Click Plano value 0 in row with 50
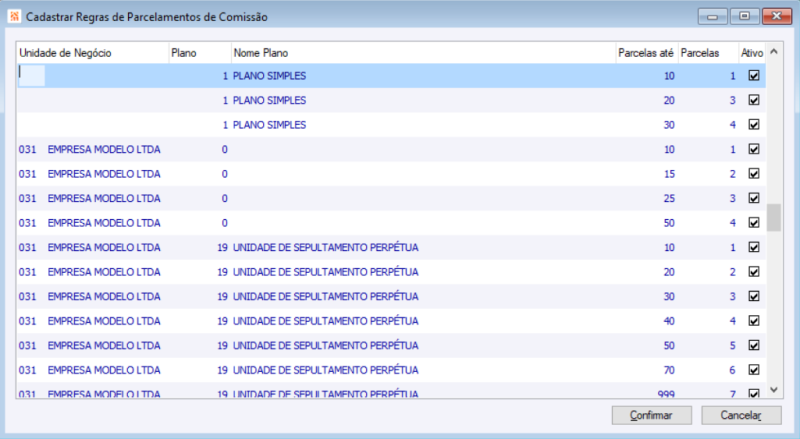This screenshot has width=800, height=439. pyautogui.click(x=224, y=223)
